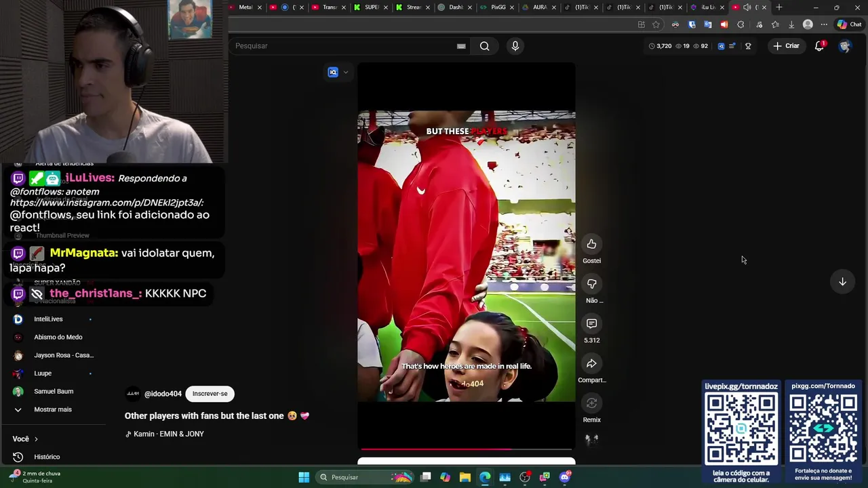Open the Kamin · EMIN & JONY sound link
Screen dimensions: 868x488
pos(169,434)
